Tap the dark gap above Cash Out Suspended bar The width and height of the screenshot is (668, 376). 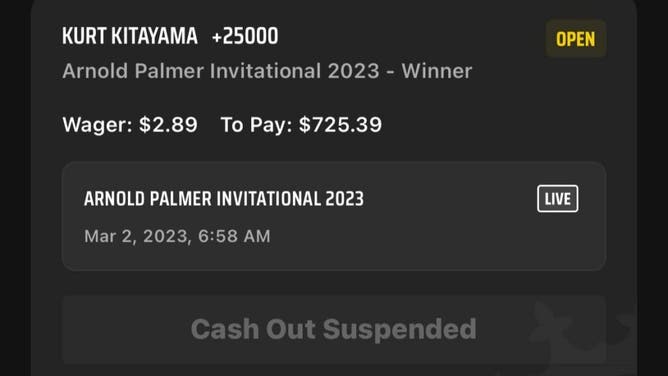click(x=334, y=283)
